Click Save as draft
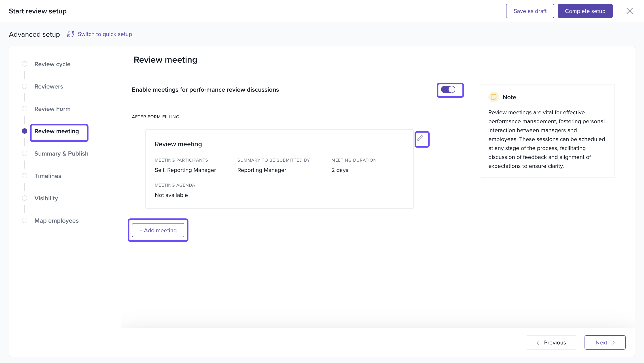Image resolution: width=644 pixels, height=363 pixels. (530, 11)
